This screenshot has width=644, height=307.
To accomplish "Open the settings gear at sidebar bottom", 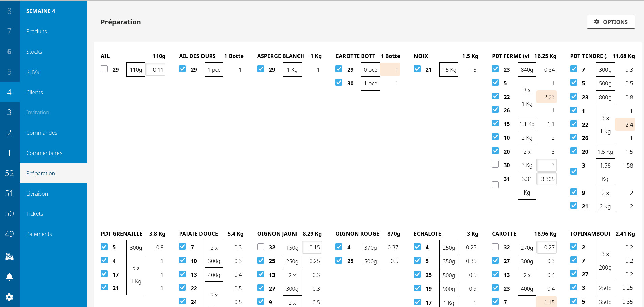I will tap(9, 297).
